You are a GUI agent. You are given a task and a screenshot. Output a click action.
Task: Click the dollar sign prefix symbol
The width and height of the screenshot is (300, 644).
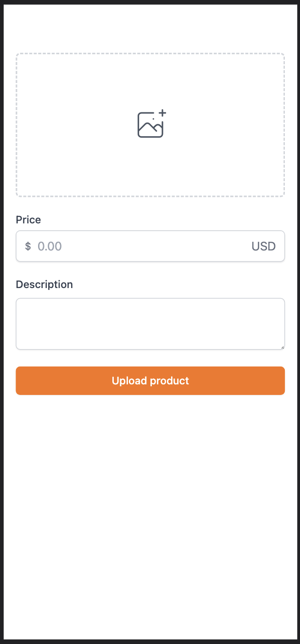[28, 246]
